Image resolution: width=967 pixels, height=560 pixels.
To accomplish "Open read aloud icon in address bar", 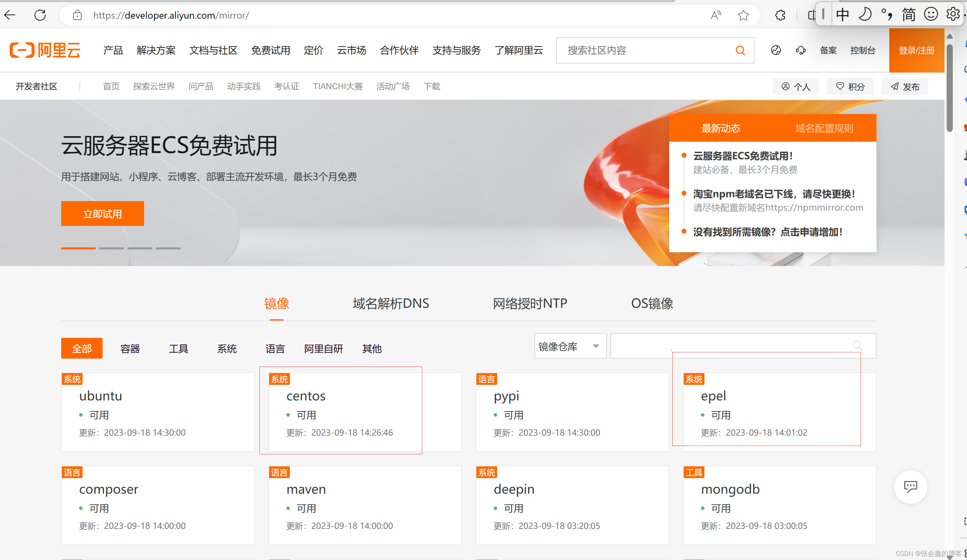I will click(x=716, y=15).
